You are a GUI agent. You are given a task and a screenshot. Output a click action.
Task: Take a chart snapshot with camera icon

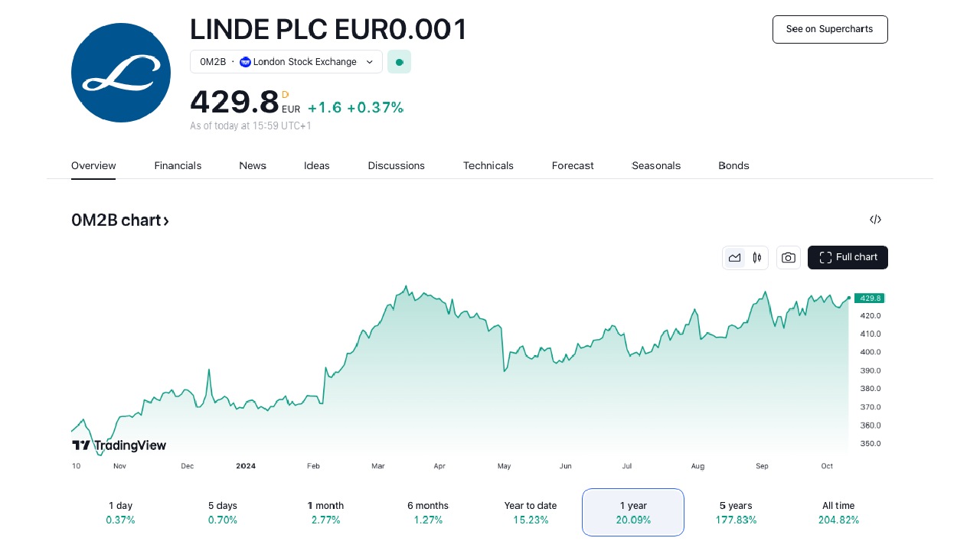tap(789, 258)
